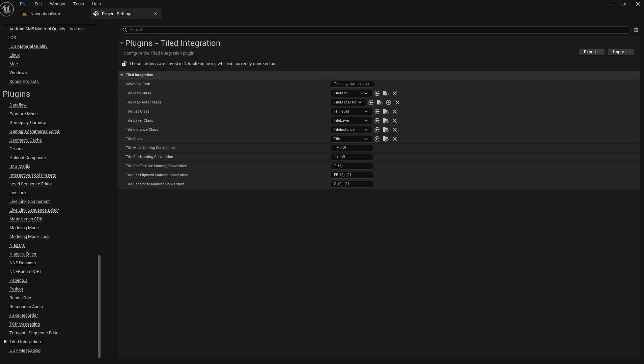Use selected asset for Tile Class
This screenshot has width=644, height=364.
click(x=377, y=139)
